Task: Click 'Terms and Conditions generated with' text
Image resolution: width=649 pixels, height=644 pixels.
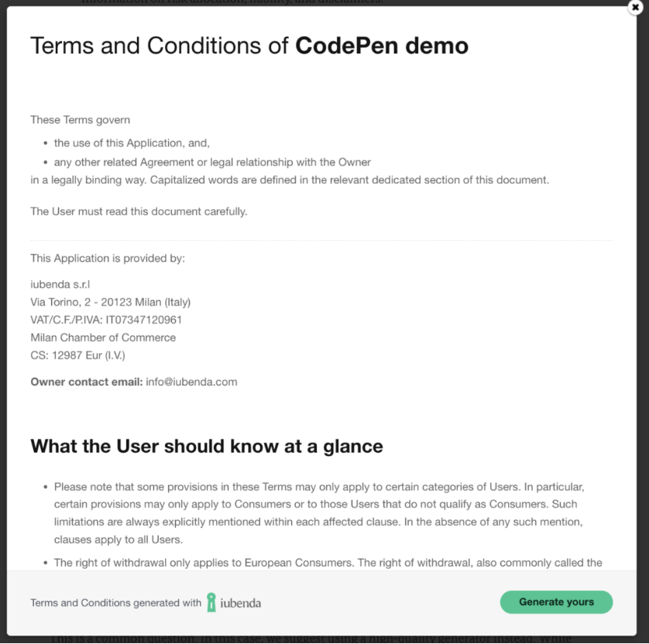Action: tap(116, 603)
